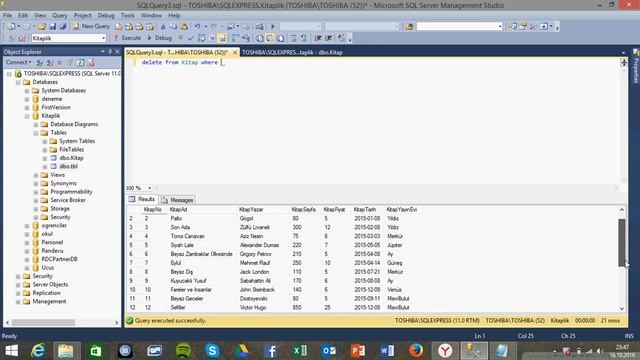Click the Undo arrow icon

[198, 27]
